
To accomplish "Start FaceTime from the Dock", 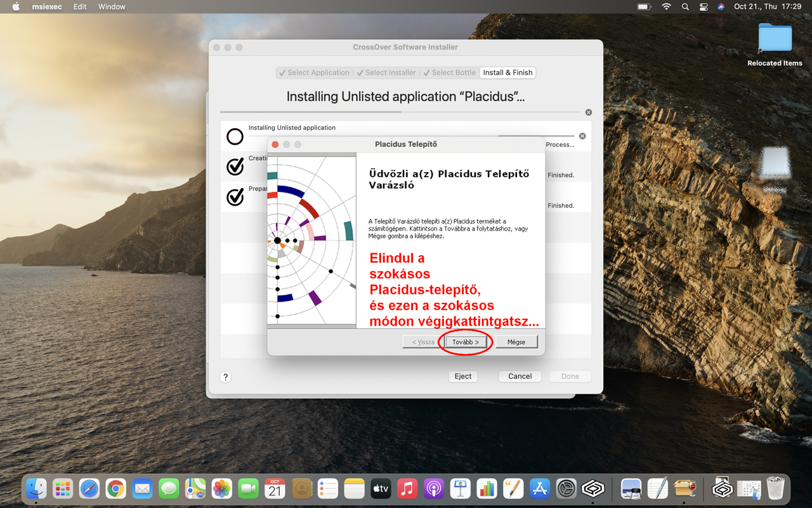I will click(x=249, y=488).
